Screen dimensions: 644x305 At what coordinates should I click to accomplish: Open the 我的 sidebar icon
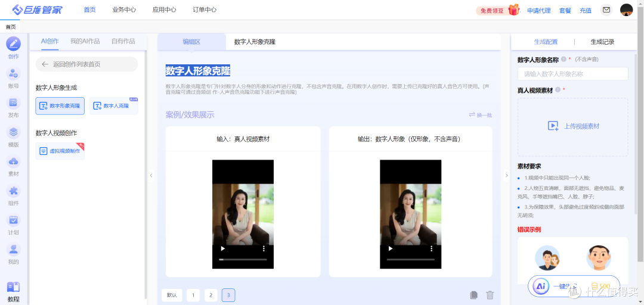coord(13,249)
